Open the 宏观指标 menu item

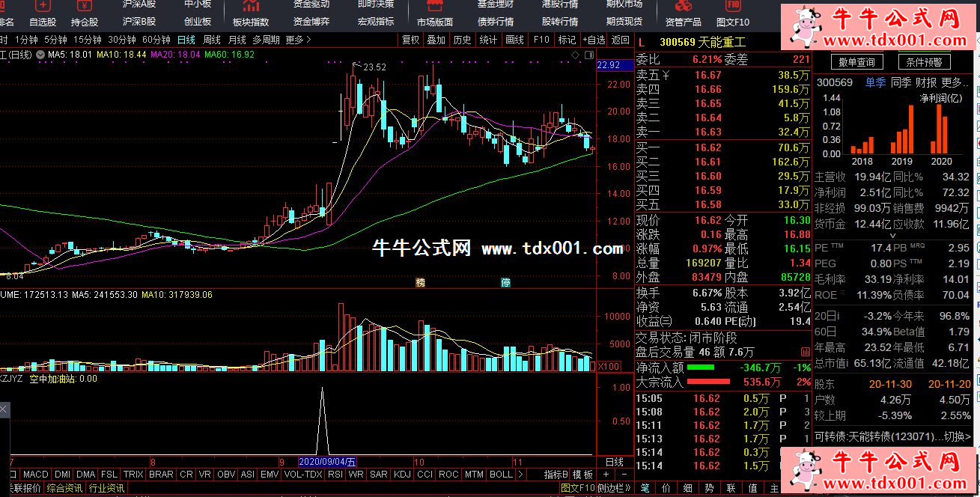376,22
